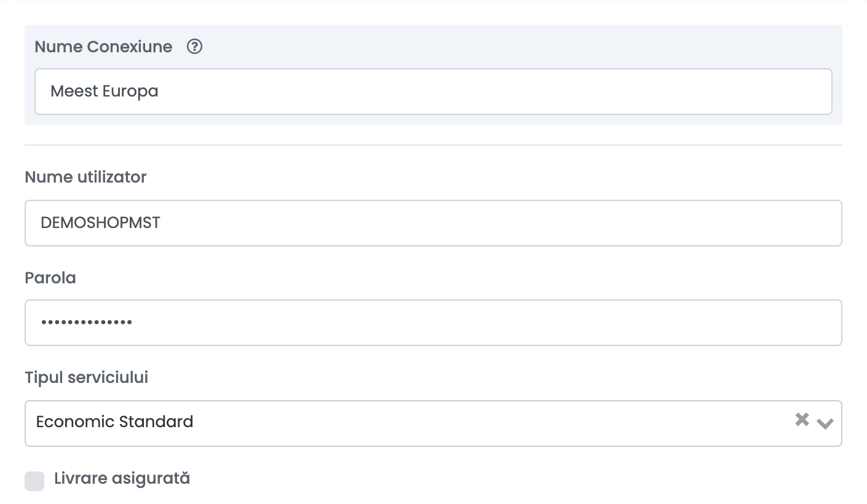Screen dimensions: 867x504
Task: Click the Meest Europa text in the field
Action: [x=105, y=92]
